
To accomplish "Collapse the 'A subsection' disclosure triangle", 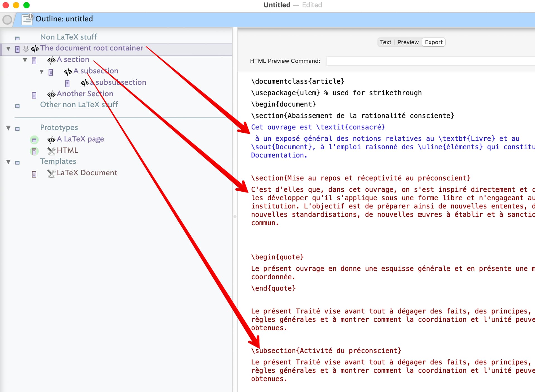I will pos(42,72).
